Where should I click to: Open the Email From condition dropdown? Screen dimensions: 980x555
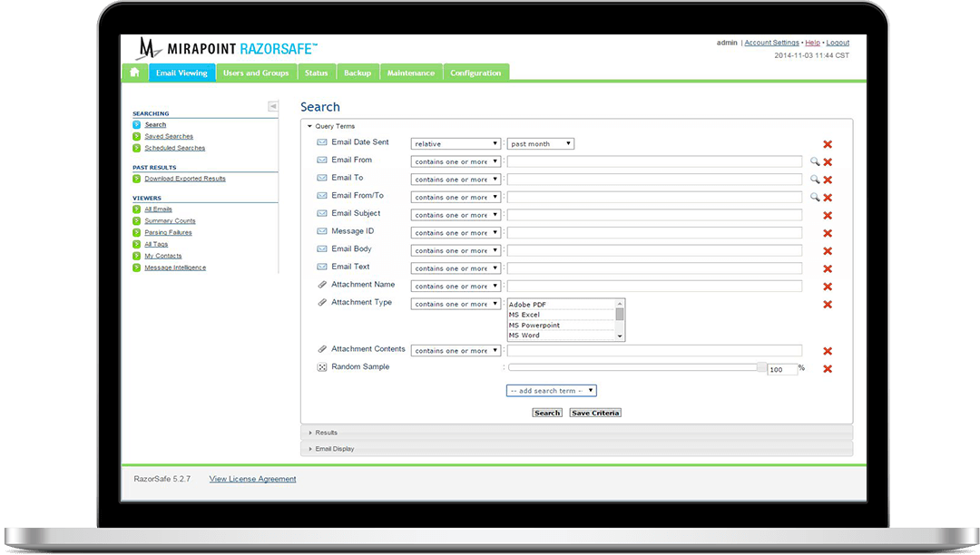click(456, 161)
